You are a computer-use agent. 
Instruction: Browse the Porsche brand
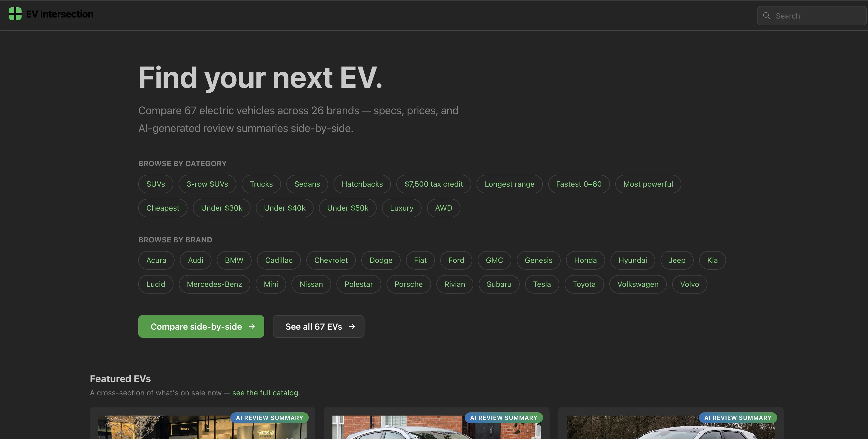point(408,284)
